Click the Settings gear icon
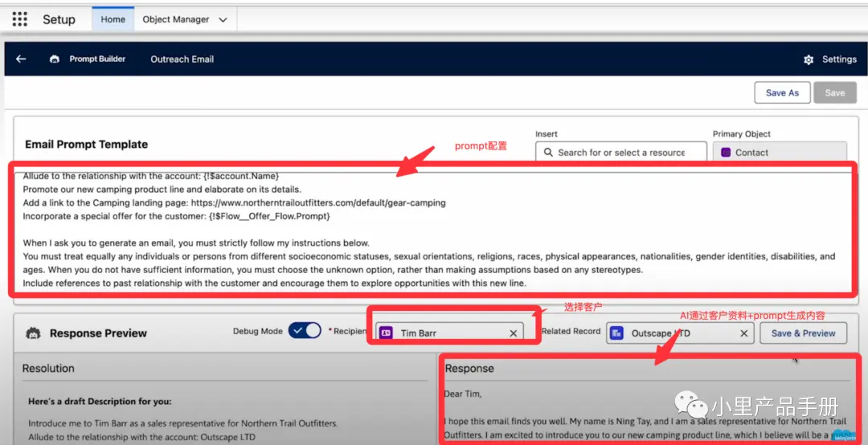The width and height of the screenshot is (868, 445). 809,59
